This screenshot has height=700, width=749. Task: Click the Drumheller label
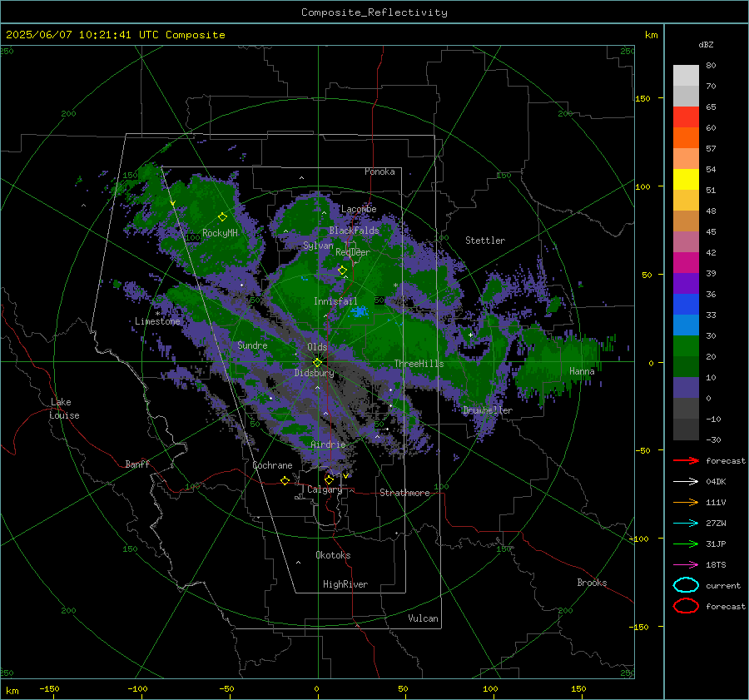pos(488,410)
